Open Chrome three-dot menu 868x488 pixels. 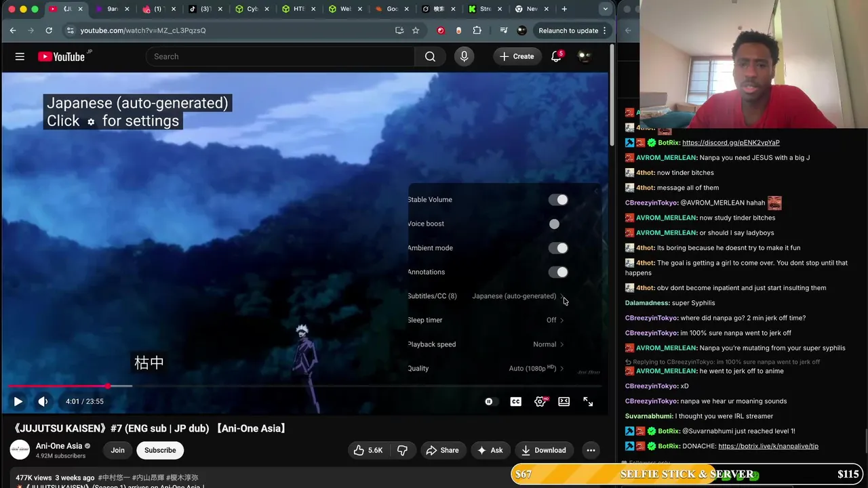pos(604,30)
